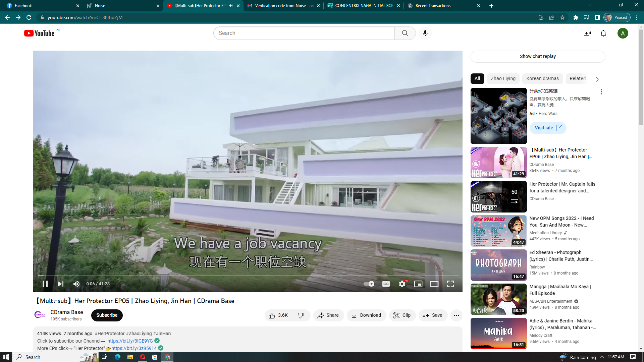Select the Zhao Liying filter chip
644x362 pixels.
(503, 79)
